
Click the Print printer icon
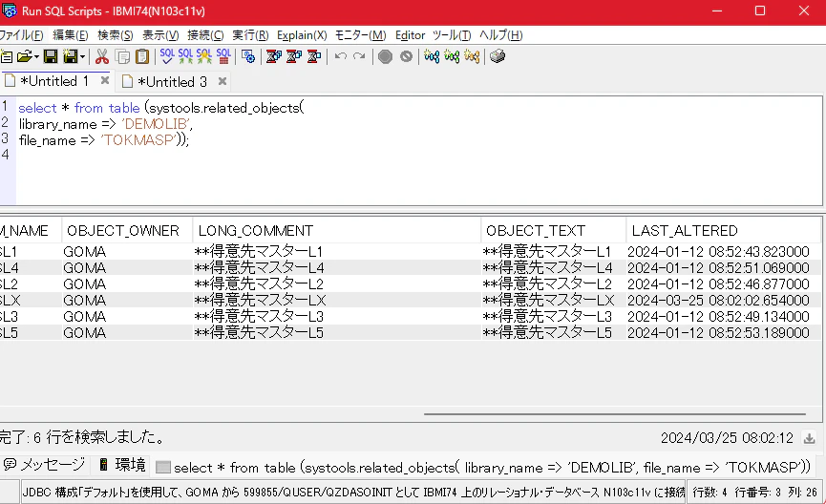(498, 56)
